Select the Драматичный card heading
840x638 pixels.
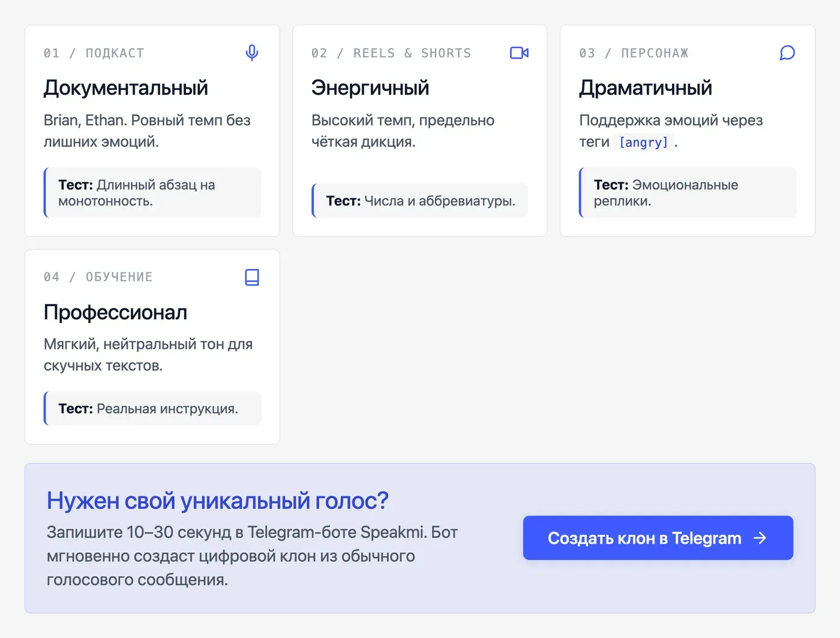646,88
